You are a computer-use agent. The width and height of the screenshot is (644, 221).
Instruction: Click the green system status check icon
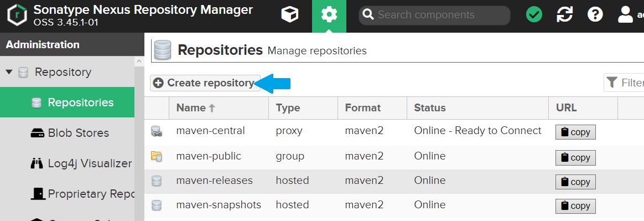point(534,15)
